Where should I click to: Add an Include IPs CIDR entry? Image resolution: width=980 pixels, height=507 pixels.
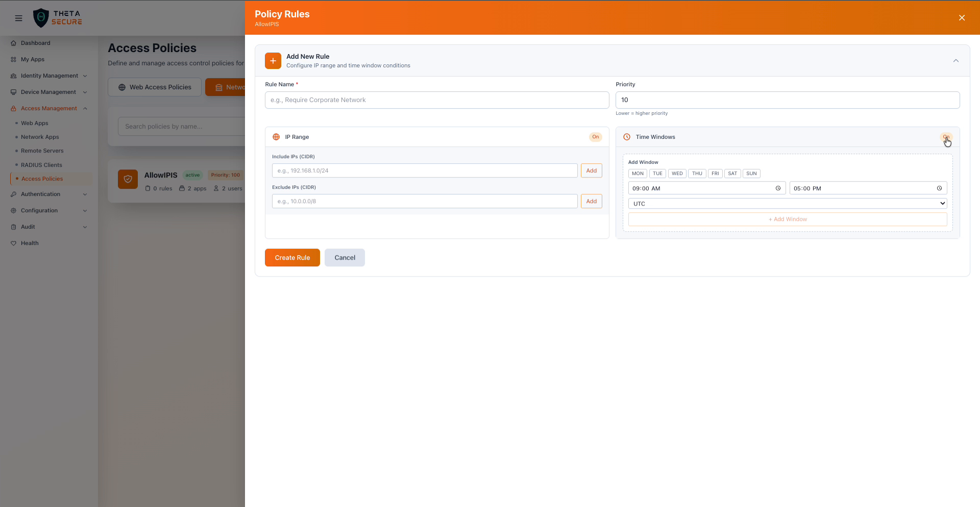[x=591, y=170]
